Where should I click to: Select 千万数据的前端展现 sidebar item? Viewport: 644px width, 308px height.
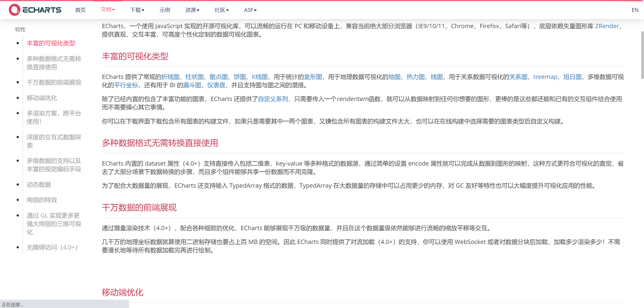tap(54, 82)
